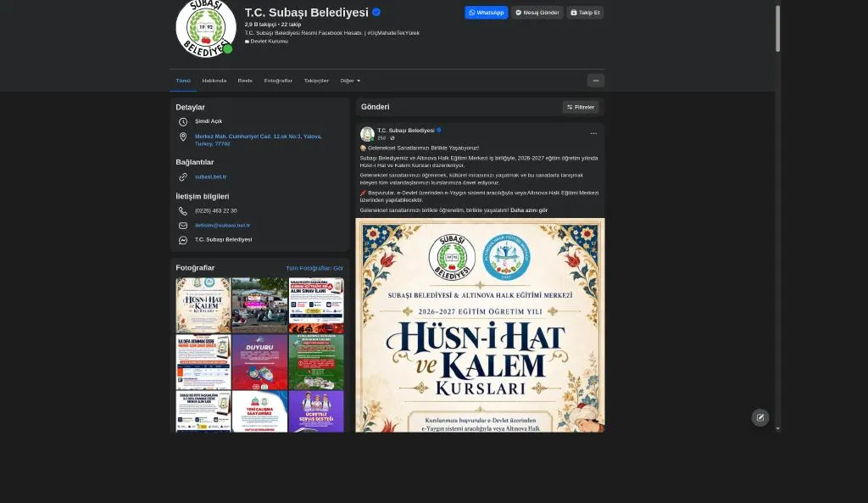
Task: Open the Yeni Çalışma Saatlerimiz thumbnail
Action: coord(259,411)
